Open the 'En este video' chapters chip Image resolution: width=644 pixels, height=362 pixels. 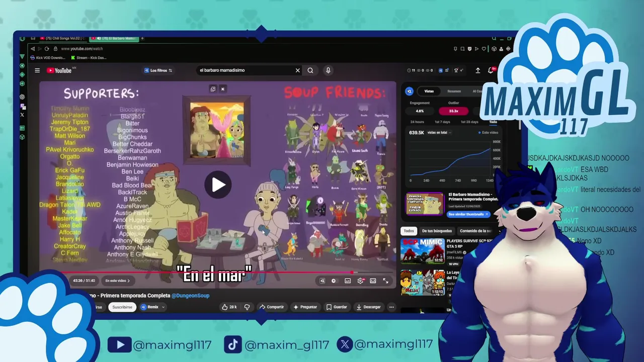coord(117,281)
